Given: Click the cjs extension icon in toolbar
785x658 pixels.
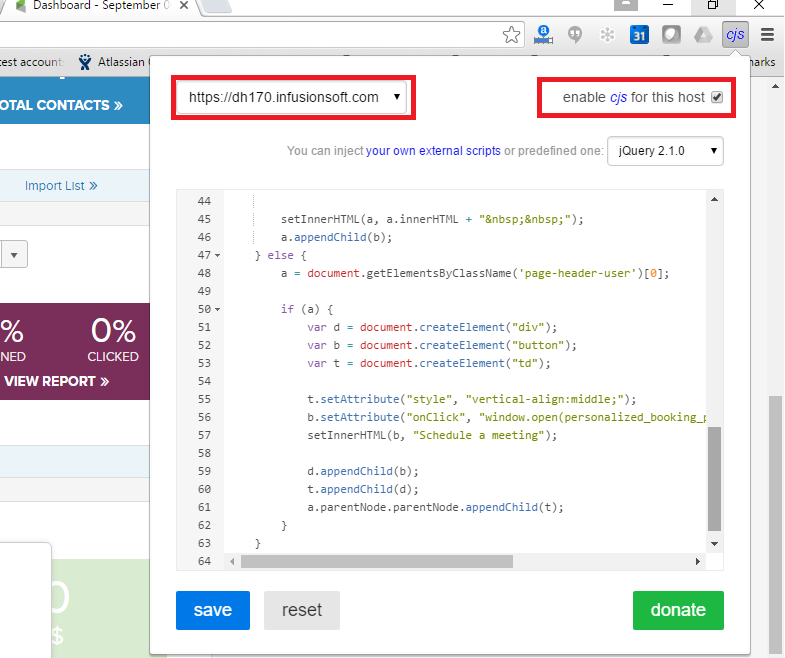Looking at the screenshot, I should [x=736, y=35].
